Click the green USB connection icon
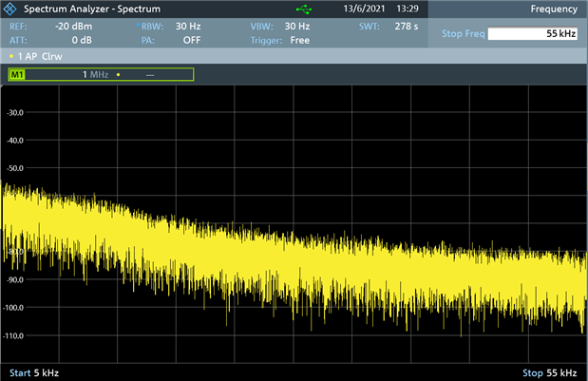 click(303, 9)
